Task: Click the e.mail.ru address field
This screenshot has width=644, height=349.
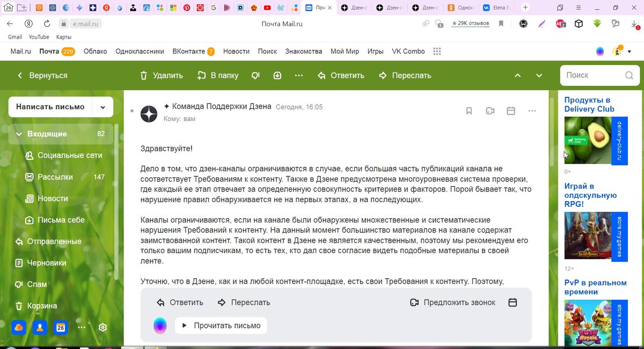Action: tap(86, 24)
